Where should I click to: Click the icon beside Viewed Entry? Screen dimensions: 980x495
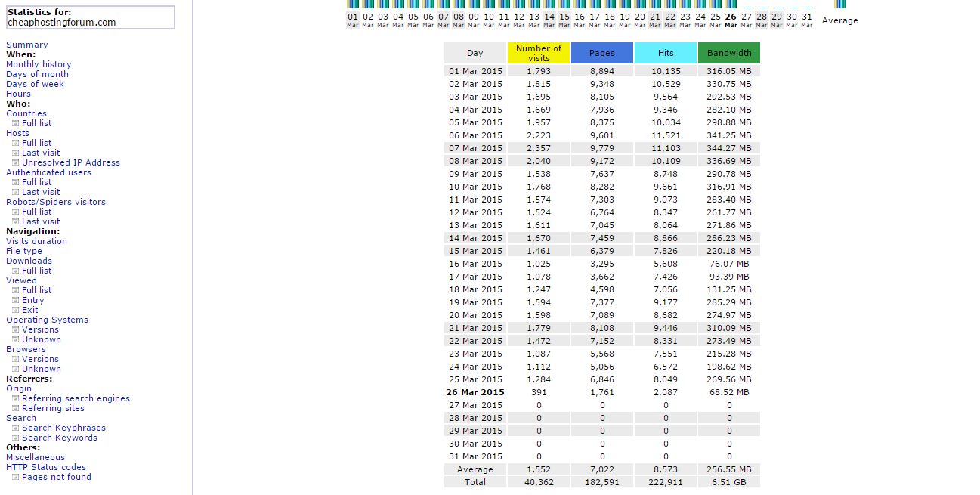(15, 300)
